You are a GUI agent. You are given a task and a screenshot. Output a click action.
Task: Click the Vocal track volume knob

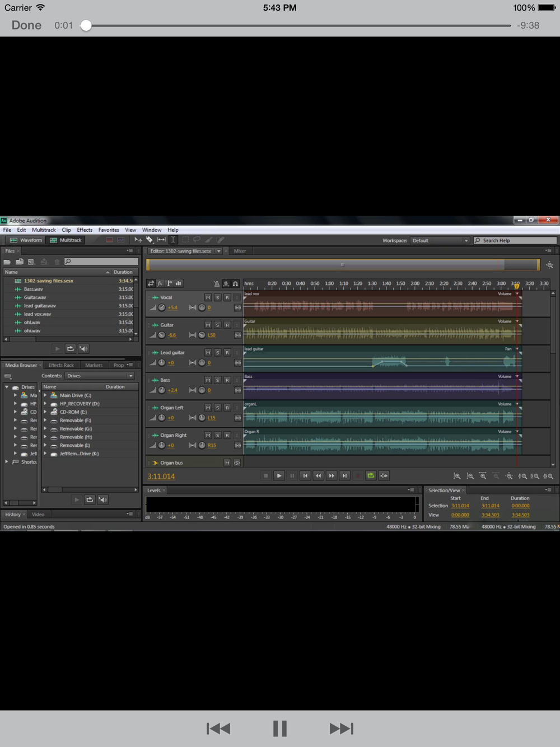(162, 307)
